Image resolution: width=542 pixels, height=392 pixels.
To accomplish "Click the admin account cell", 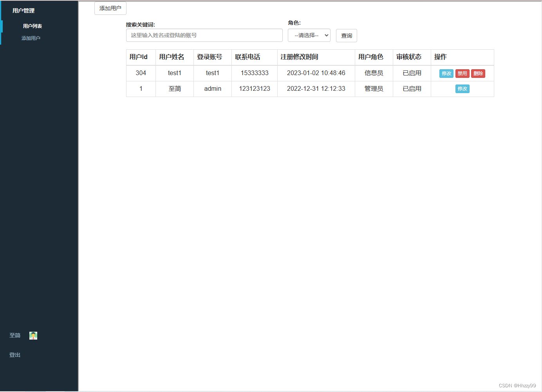I will (213, 89).
